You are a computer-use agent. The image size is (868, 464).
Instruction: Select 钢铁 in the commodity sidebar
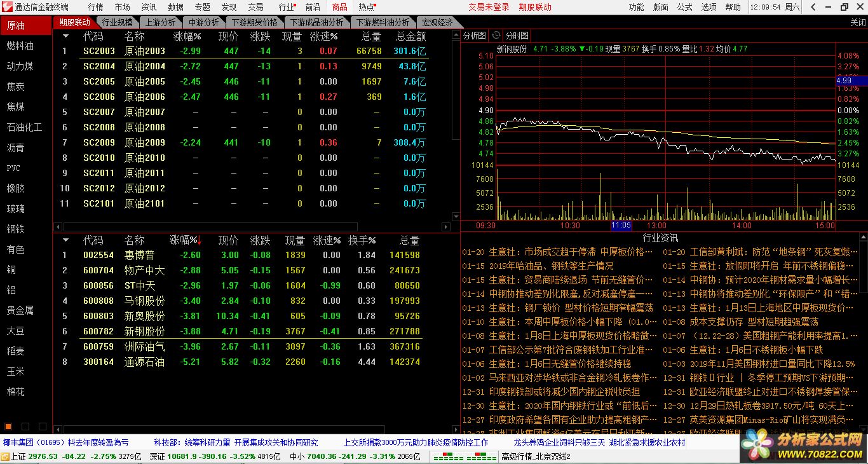[x=16, y=229]
